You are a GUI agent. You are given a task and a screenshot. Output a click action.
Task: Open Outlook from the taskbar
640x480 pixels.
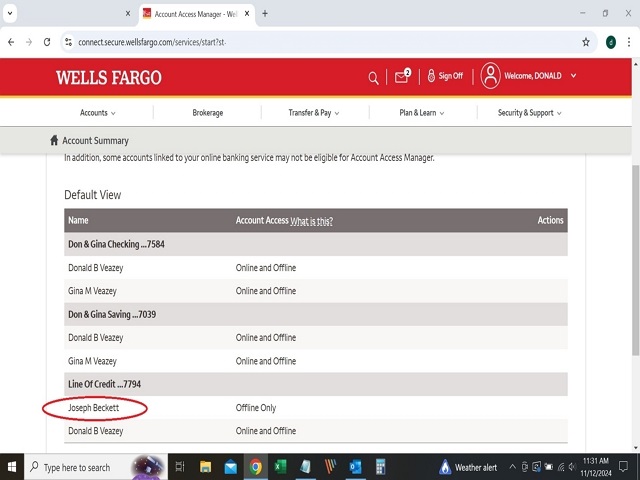coord(355,467)
